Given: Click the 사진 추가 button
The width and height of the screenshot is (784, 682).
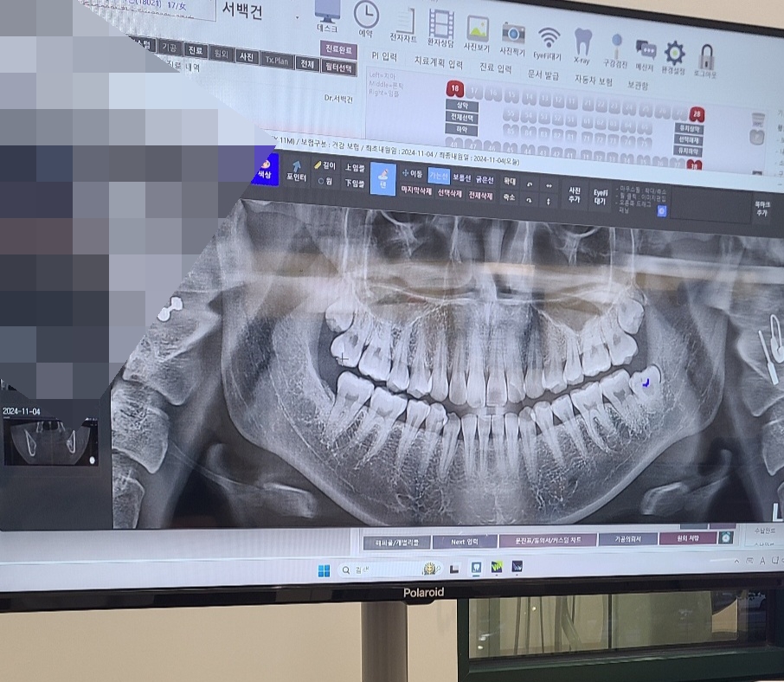Looking at the screenshot, I should coord(574,195).
